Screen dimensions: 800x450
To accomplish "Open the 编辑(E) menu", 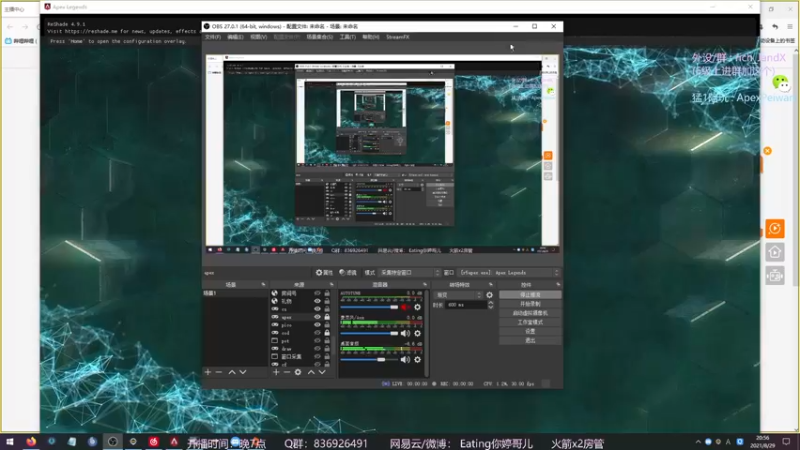I will click(235, 37).
